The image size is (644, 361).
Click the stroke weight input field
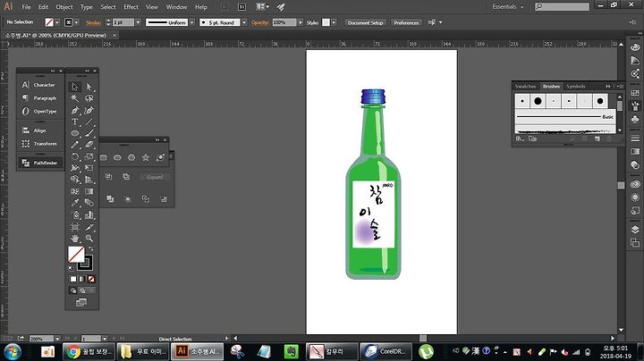tap(123, 22)
